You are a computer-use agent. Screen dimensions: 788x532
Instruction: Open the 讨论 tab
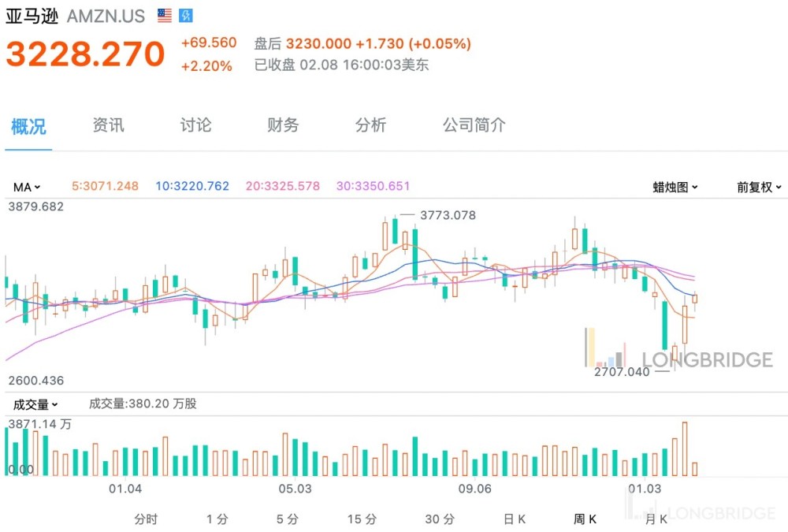[x=195, y=125]
